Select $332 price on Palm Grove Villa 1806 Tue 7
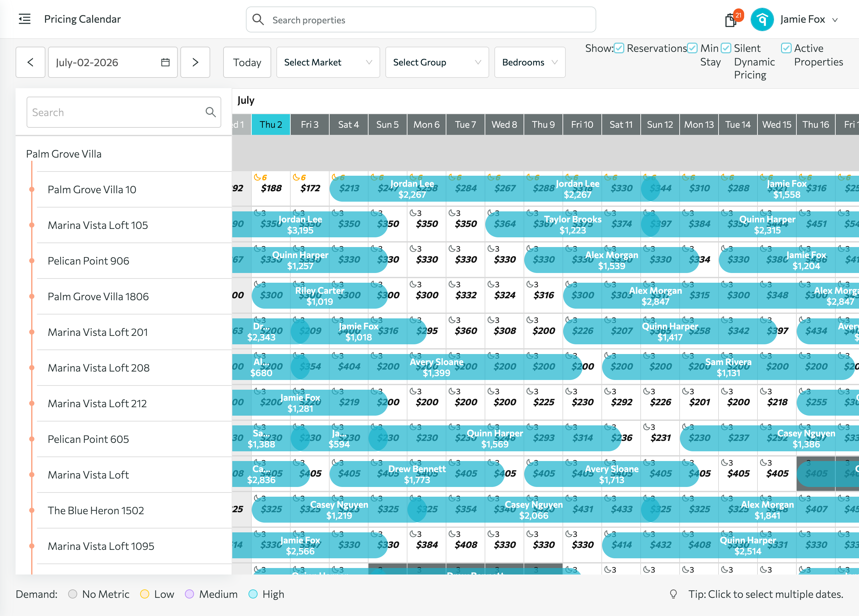859x616 pixels. pos(466,295)
